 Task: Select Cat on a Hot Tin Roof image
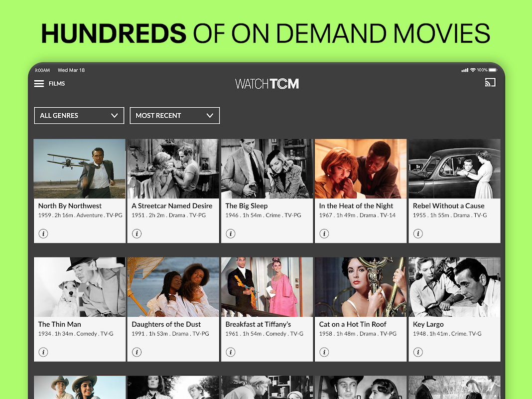(360, 287)
